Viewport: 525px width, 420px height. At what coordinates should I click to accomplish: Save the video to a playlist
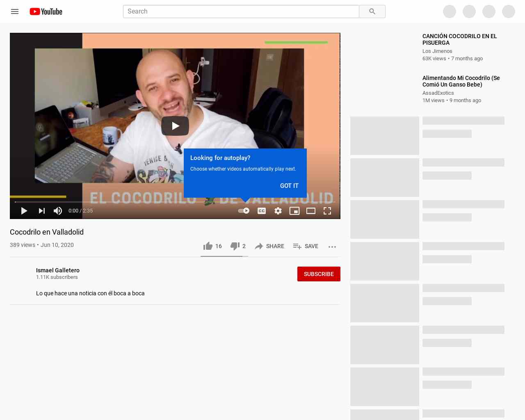tap(306, 246)
